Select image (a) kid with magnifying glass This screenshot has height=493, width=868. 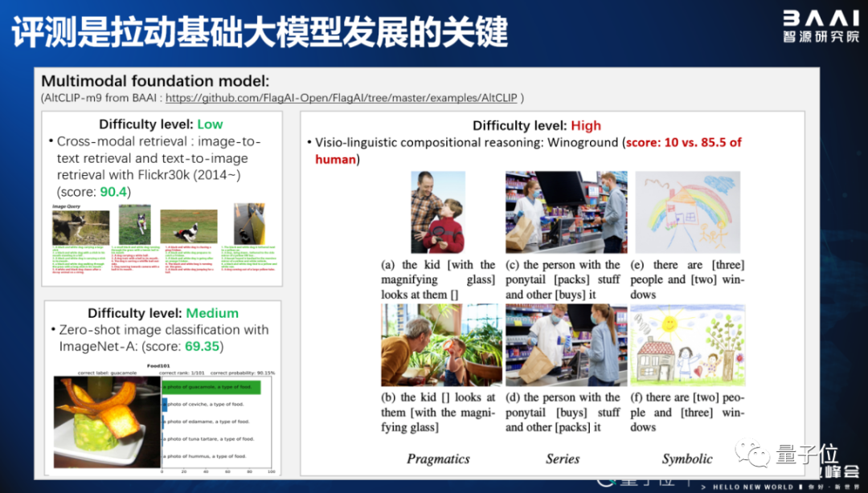point(437,212)
